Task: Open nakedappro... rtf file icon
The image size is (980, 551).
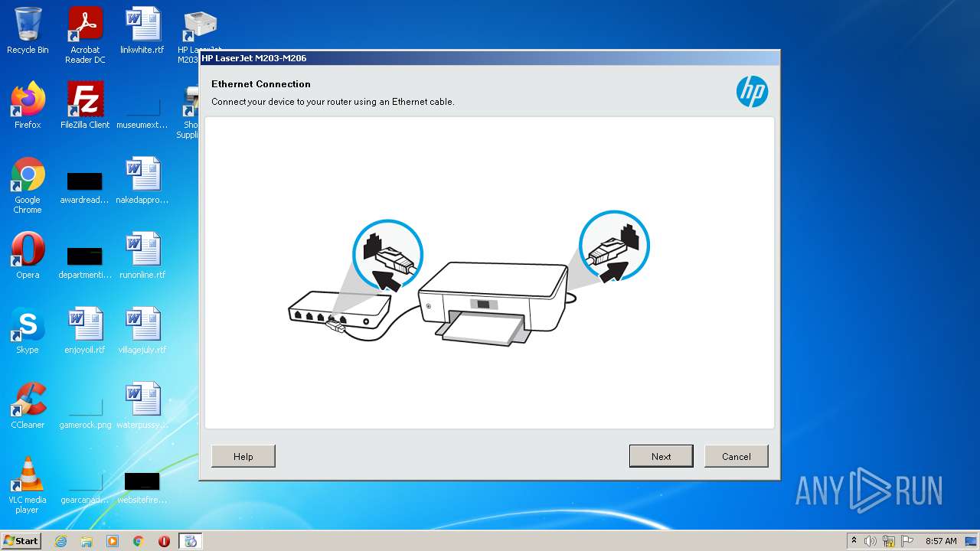Action: pyautogui.click(x=142, y=181)
